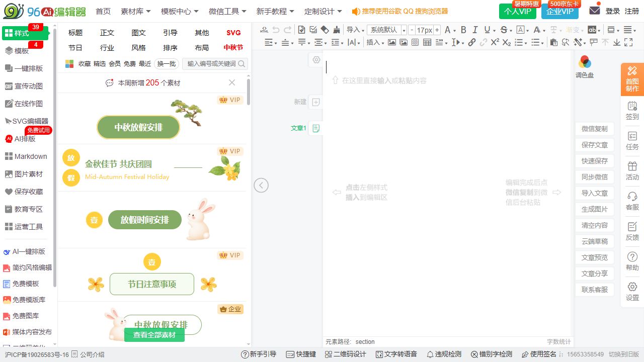Click the 微信复制 button
The image size is (644, 362).
tap(595, 129)
